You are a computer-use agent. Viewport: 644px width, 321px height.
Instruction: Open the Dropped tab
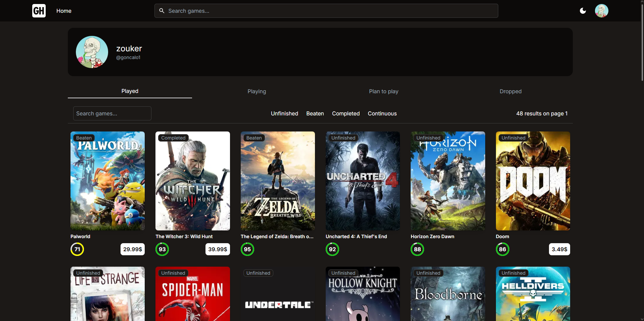coord(510,91)
